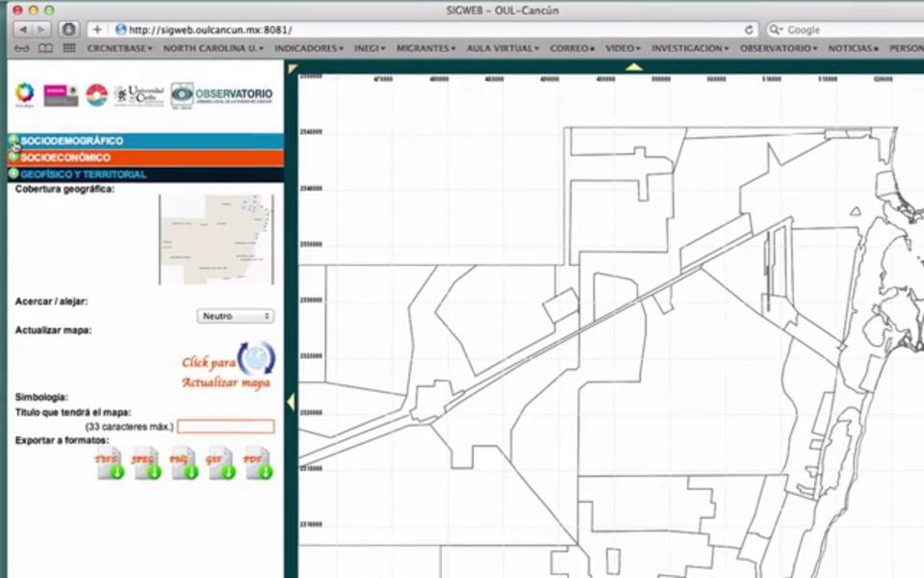Open bookmarks book icon
Screen dimensions: 924x578
point(45,48)
